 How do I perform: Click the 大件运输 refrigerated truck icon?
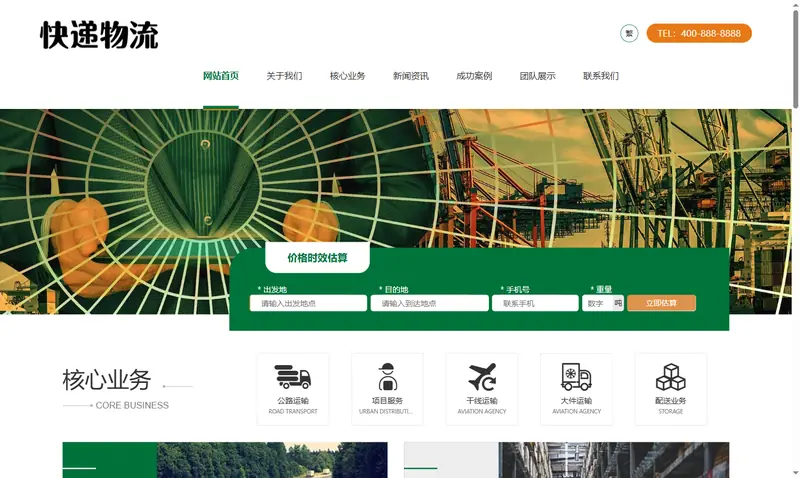(x=577, y=376)
